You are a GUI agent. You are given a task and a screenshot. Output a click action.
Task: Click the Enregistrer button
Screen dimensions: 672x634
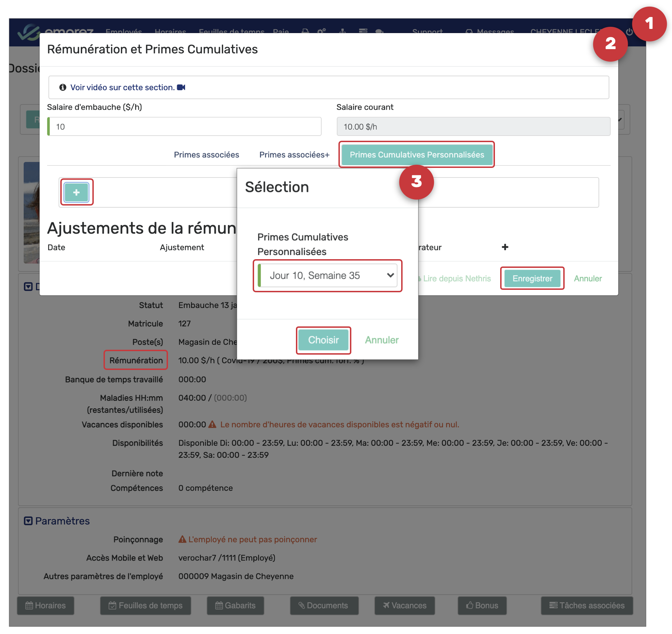(532, 278)
